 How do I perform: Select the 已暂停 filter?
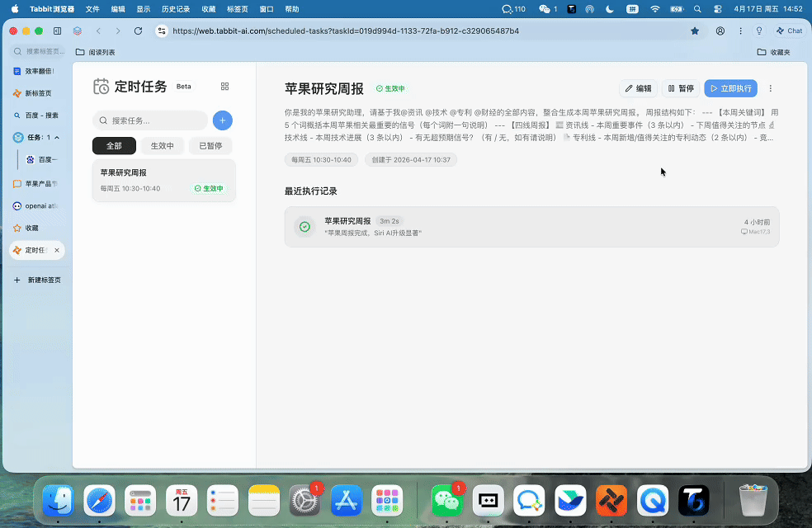(210, 146)
